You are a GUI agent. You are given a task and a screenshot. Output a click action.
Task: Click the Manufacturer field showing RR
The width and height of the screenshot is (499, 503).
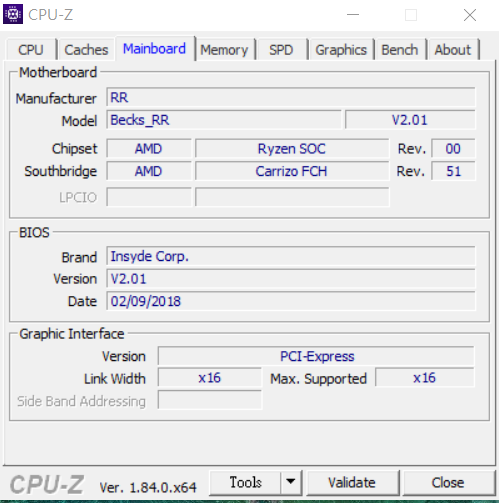291,97
